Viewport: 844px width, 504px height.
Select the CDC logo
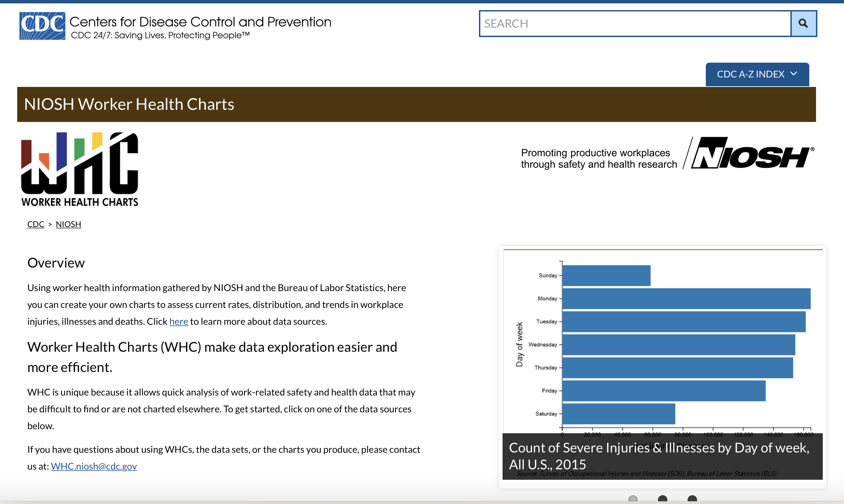coord(42,25)
